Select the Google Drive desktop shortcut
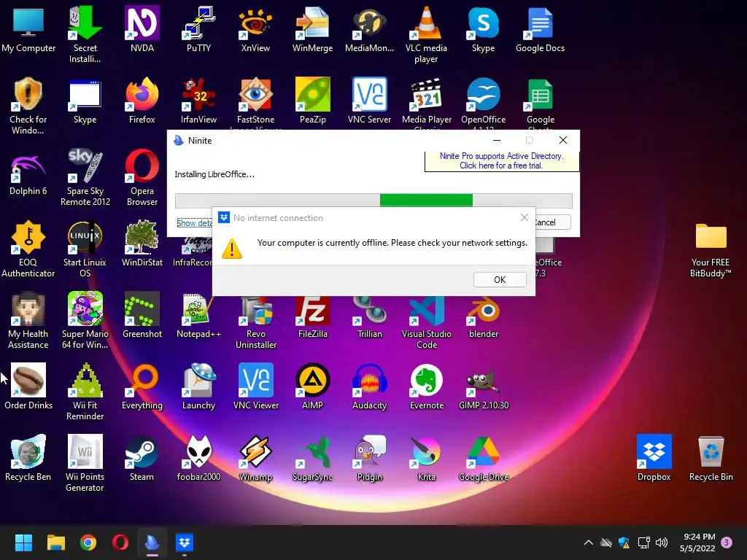The image size is (747, 560). pyautogui.click(x=483, y=458)
